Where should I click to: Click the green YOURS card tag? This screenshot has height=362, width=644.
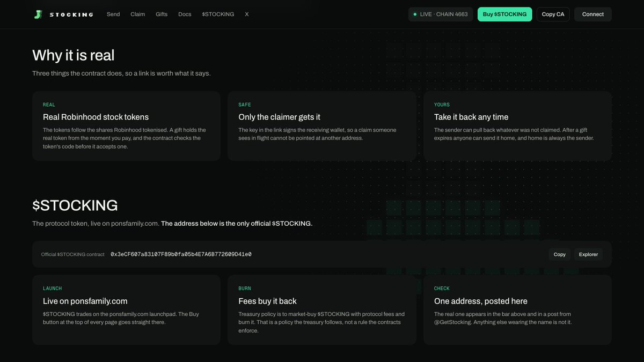442,105
